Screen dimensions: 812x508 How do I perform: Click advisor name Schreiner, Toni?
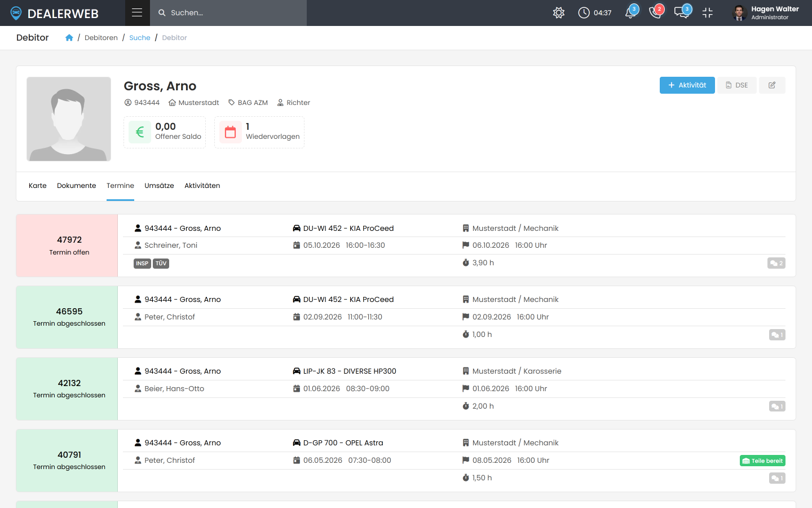[x=171, y=246]
